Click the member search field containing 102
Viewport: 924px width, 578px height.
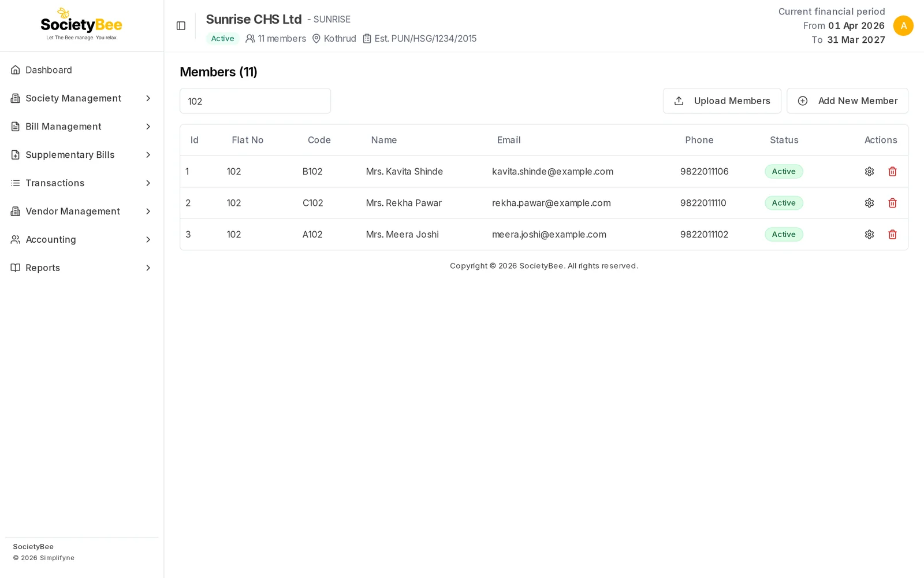coord(255,101)
